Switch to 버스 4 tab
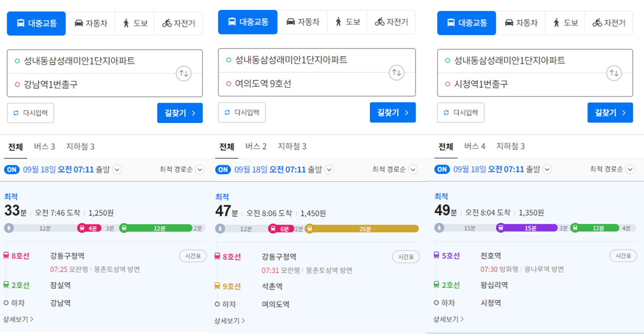The height and width of the screenshot is (334, 644). point(474,146)
